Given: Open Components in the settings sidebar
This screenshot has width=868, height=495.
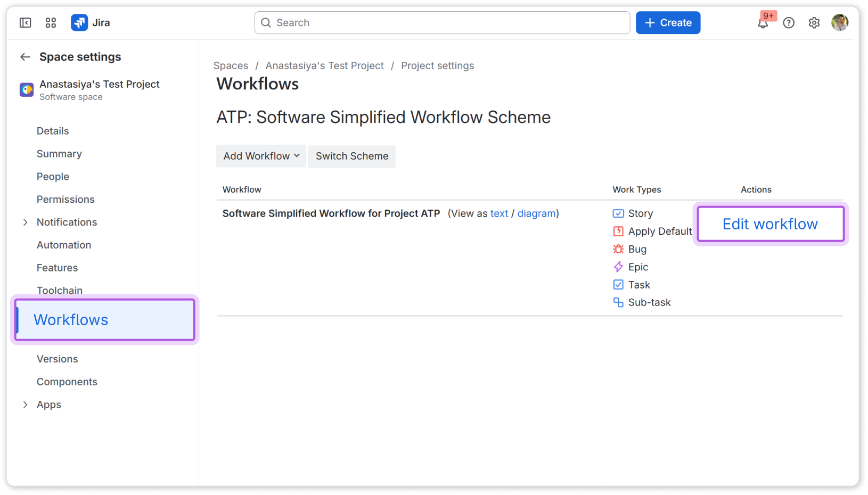Looking at the screenshot, I should 67,382.
